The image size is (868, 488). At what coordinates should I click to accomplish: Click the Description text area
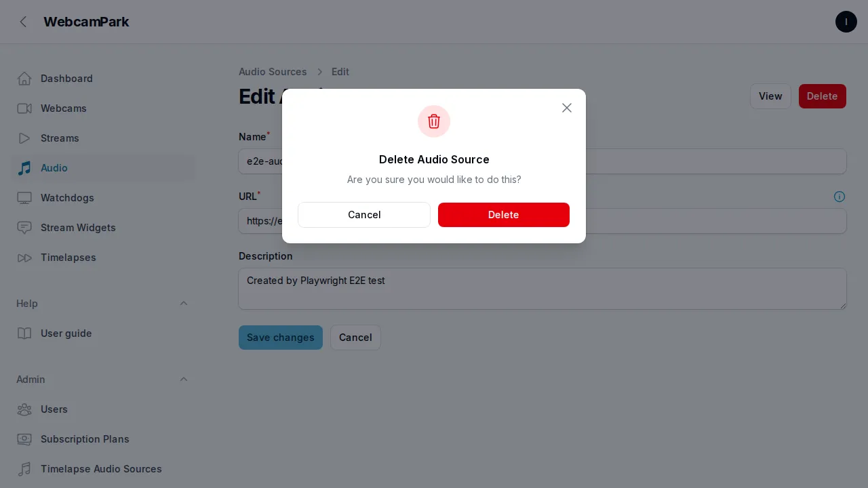(x=542, y=289)
